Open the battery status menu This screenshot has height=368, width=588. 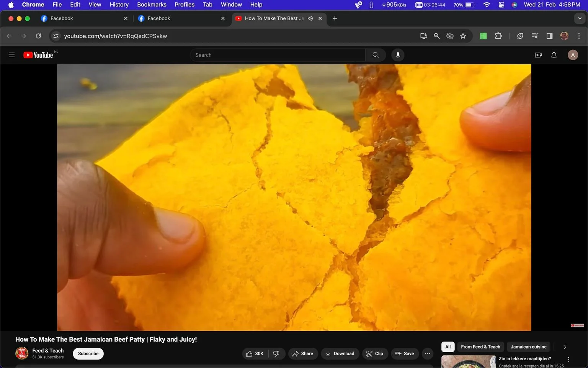pyautogui.click(x=464, y=5)
